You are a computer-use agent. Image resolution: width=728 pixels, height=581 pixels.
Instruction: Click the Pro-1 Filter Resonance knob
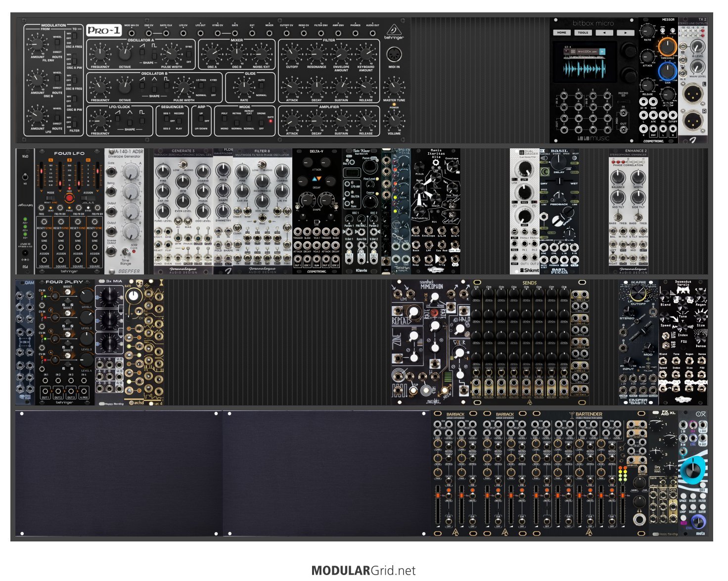317,53
